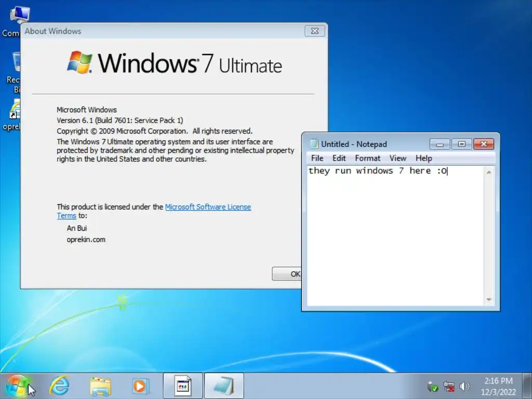Open the Windows Start orb
The image size is (532, 399).
coord(17,386)
